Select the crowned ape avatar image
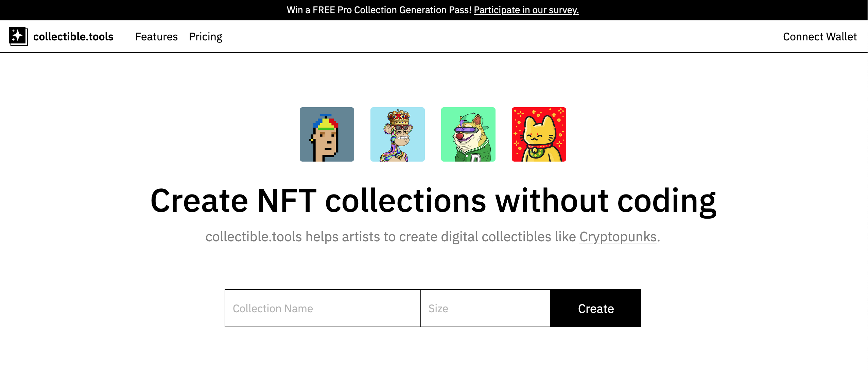 (397, 134)
